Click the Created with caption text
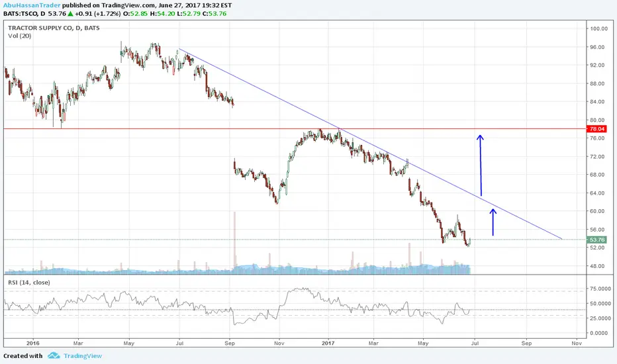 [23, 356]
